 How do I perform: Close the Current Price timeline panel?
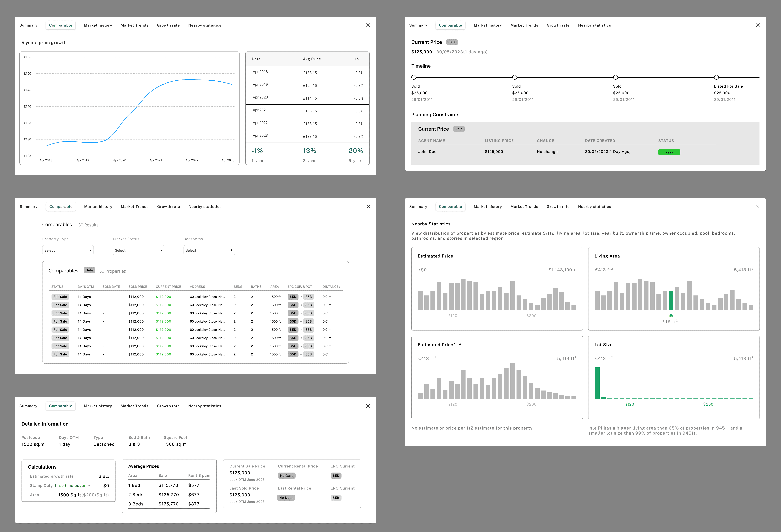(758, 25)
